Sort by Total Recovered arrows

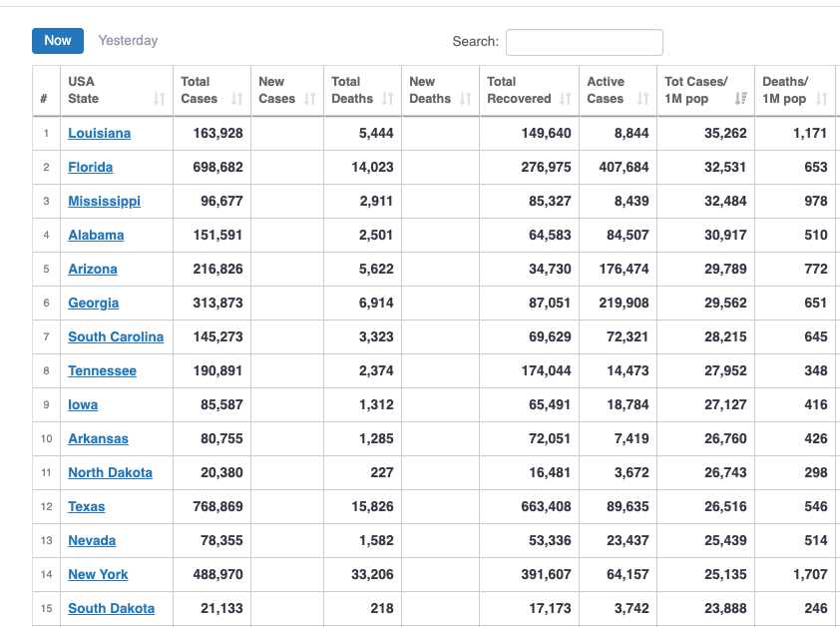566,99
